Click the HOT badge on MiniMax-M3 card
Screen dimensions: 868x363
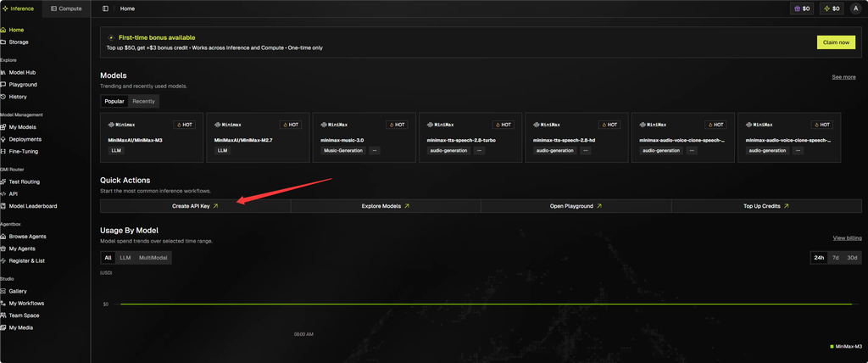click(x=184, y=126)
